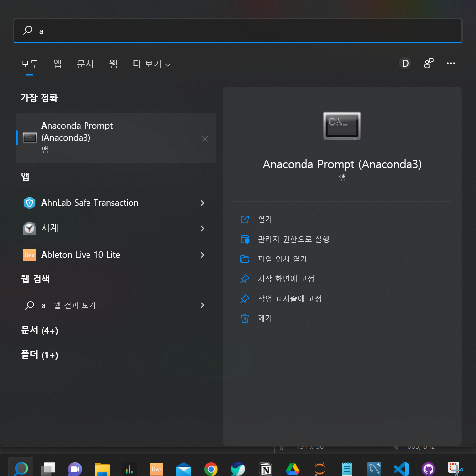
Task: Open the 더 보기 dropdown
Action: [x=151, y=64]
